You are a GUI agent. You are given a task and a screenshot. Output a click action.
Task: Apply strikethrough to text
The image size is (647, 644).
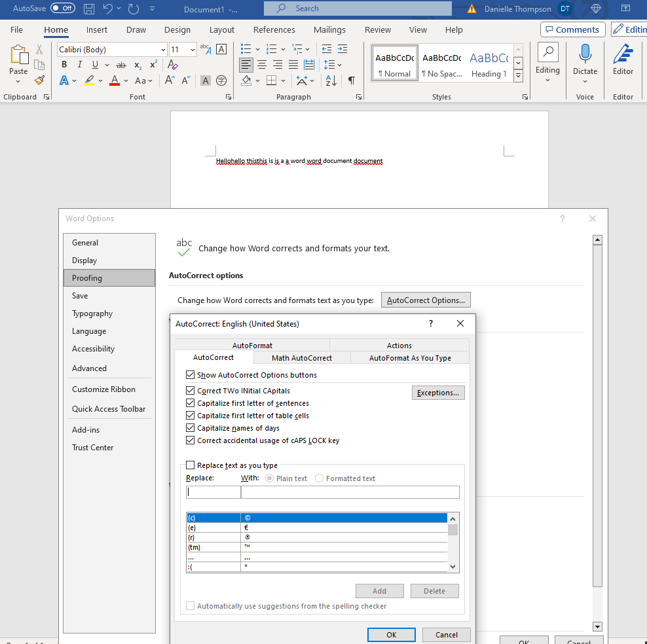(x=120, y=64)
